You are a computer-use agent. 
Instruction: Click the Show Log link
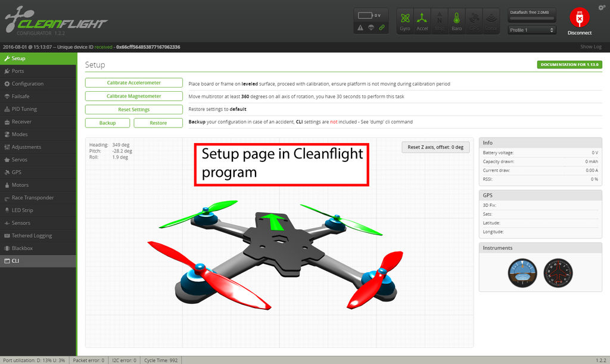(590, 46)
